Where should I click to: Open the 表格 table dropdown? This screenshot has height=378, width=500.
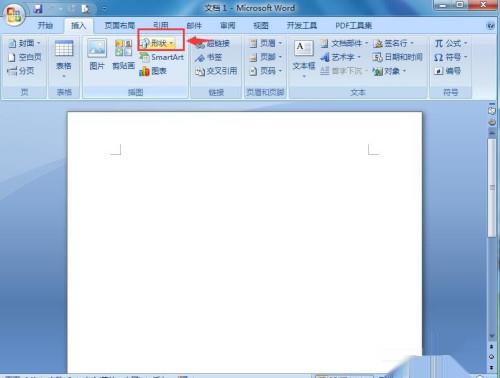click(64, 59)
